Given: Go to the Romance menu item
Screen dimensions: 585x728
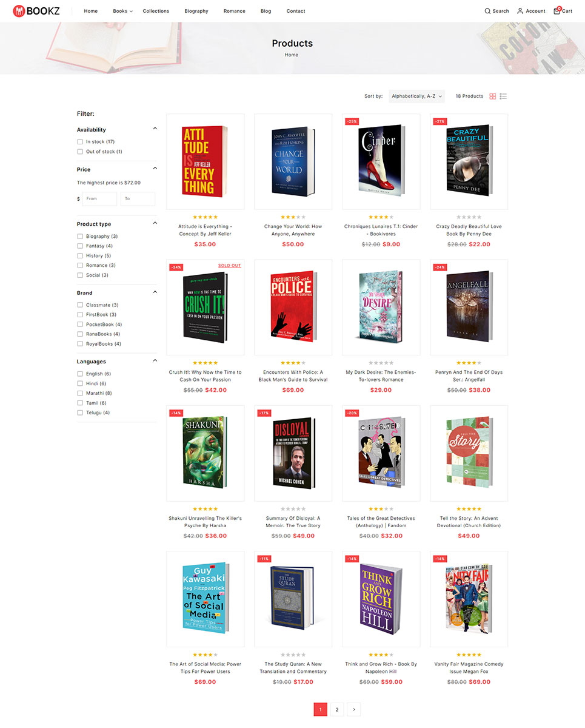Looking at the screenshot, I should (x=234, y=11).
